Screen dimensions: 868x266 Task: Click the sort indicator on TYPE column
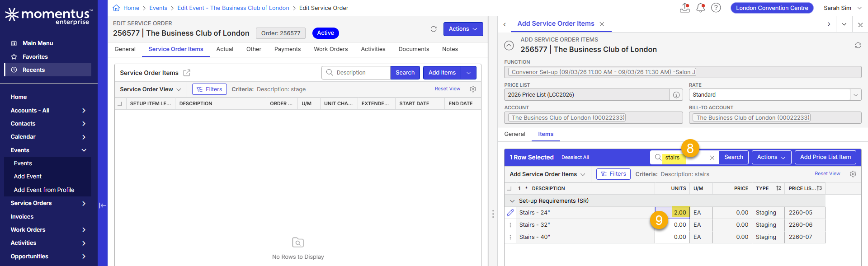778,188
